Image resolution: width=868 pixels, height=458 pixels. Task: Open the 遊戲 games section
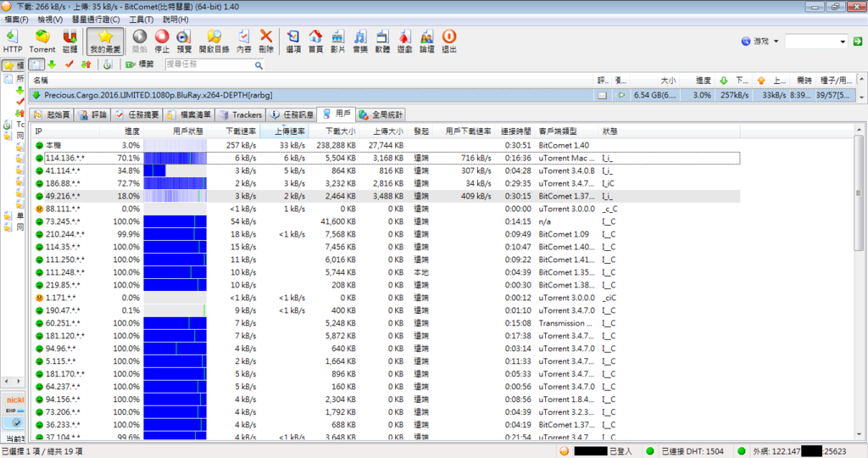(x=404, y=42)
